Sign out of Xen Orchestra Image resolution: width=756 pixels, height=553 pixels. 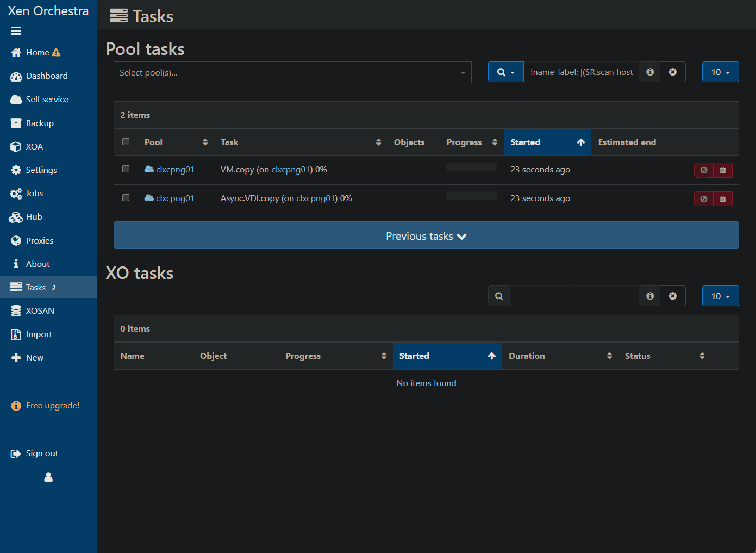(41, 453)
